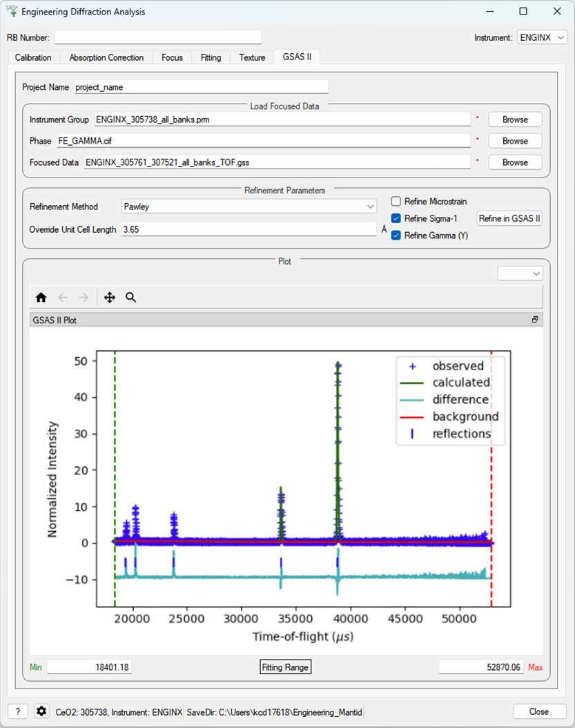Image resolution: width=575 pixels, height=728 pixels.
Task: Enable the Refine Microstrain checkbox
Action: click(x=396, y=202)
